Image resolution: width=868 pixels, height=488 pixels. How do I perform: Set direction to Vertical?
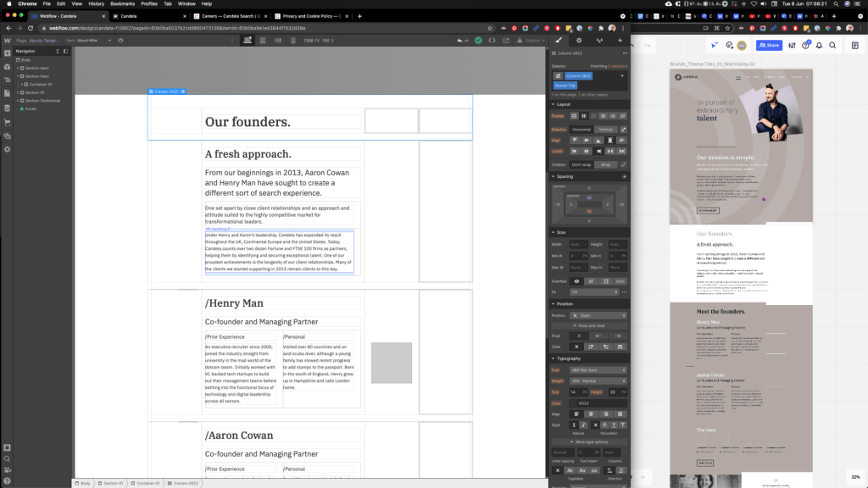[605, 129]
